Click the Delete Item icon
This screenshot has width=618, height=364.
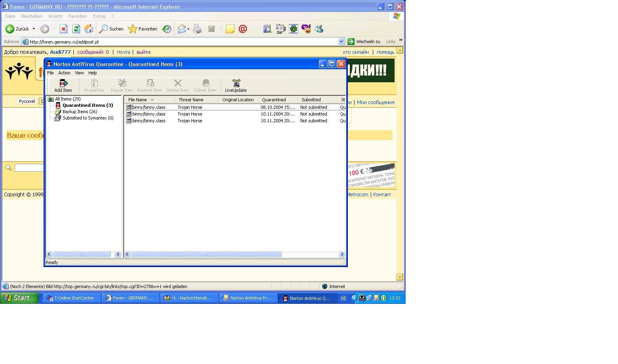click(177, 85)
